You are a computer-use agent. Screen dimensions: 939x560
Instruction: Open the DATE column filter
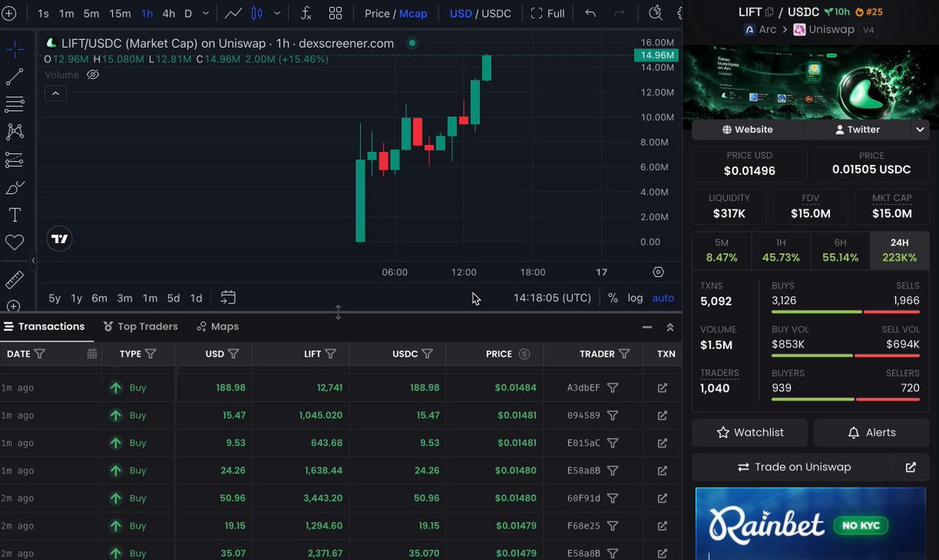(40, 354)
